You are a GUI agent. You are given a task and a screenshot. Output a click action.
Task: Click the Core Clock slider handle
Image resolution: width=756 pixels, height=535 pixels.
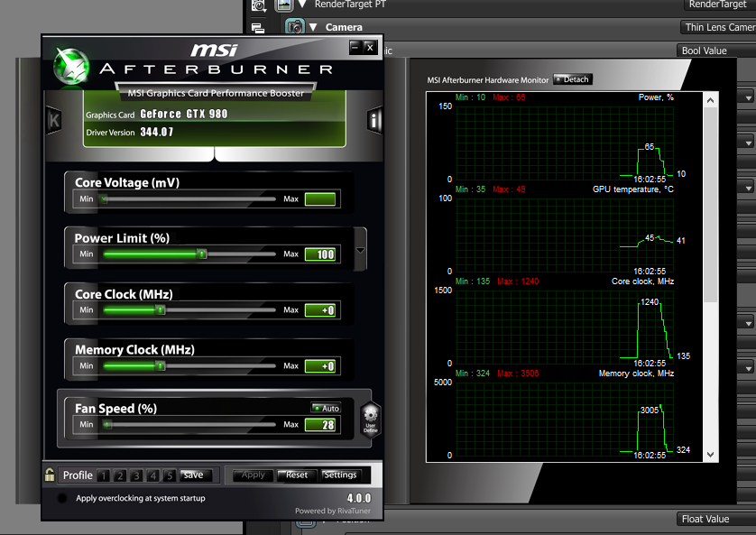tap(161, 310)
